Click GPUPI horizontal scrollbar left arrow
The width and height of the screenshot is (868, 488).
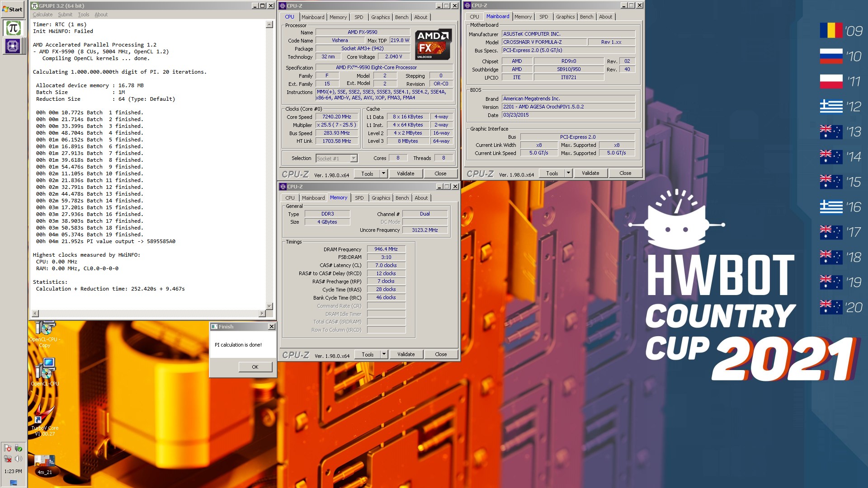tap(35, 314)
